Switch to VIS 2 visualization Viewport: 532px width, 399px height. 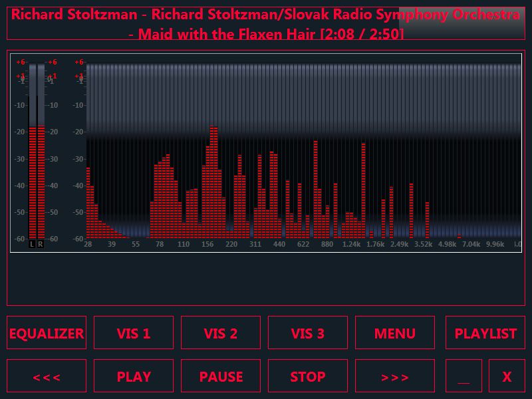pyautogui.click(x=221, y=333)
